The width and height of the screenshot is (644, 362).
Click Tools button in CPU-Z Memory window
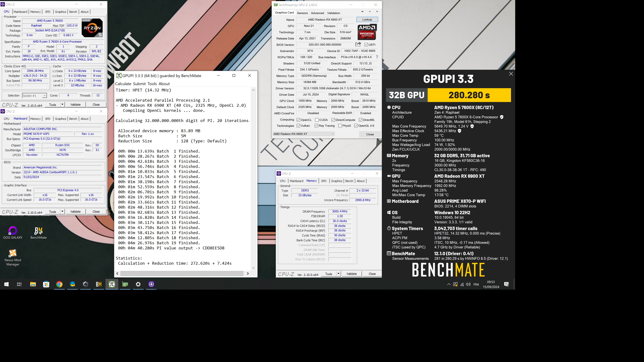click(x=328, y=274)
